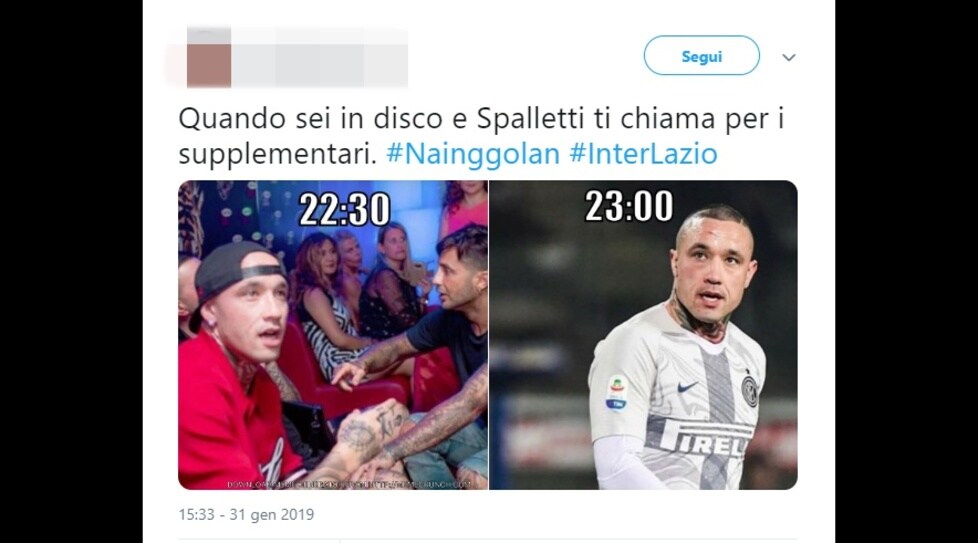978x543 pixels.
Task: Click the word supplementari in the tweet
Action: [x=278, y=155]
